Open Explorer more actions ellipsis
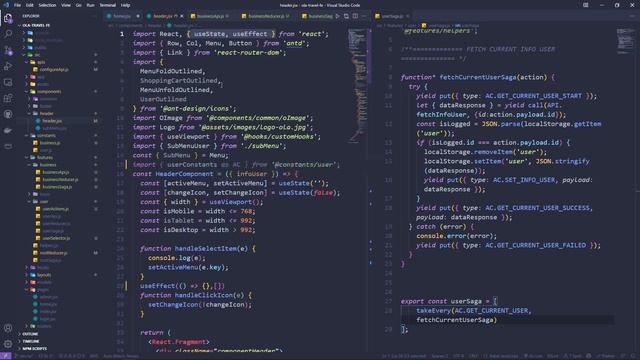 point(95,16)
